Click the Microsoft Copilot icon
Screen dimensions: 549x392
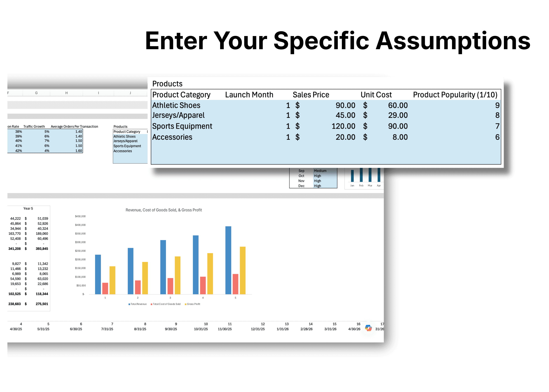[369, 328]
